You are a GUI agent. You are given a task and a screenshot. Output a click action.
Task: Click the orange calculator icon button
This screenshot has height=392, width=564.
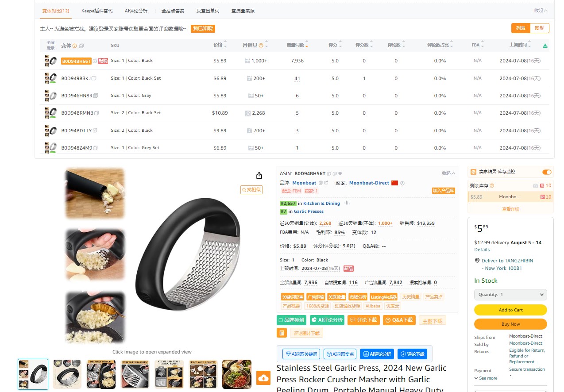point(282,333)
